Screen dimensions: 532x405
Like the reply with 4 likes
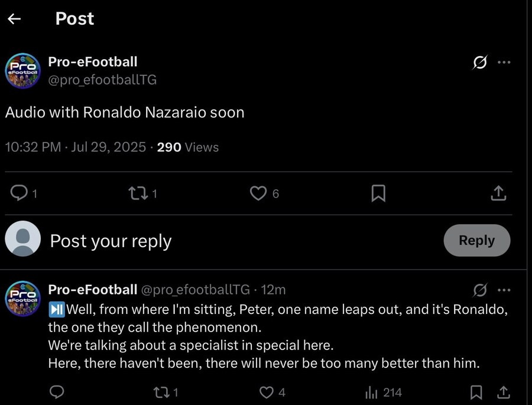268,392
